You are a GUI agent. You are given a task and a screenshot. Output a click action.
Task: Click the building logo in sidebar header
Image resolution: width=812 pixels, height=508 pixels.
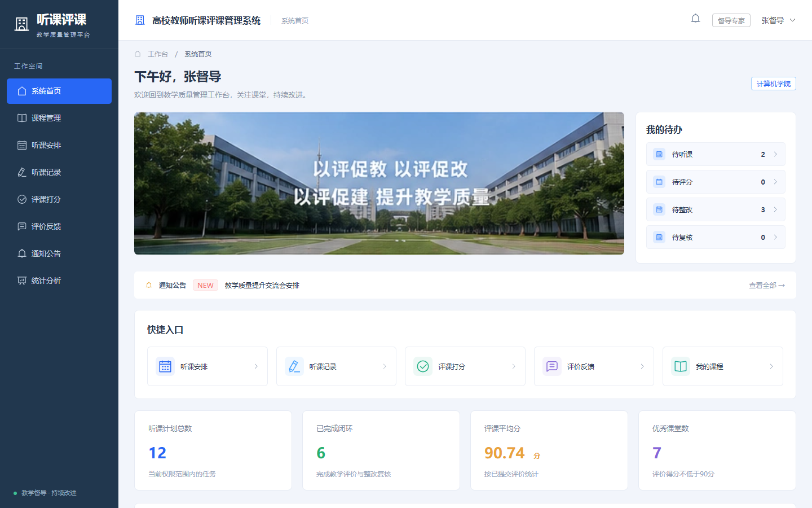point(21,24)
